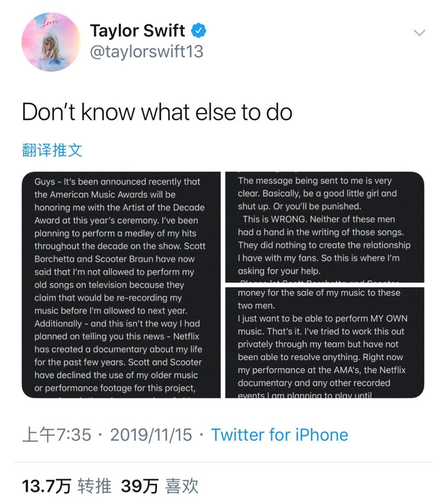Open the left screenshot starting with "Guys"

[121, 284]
